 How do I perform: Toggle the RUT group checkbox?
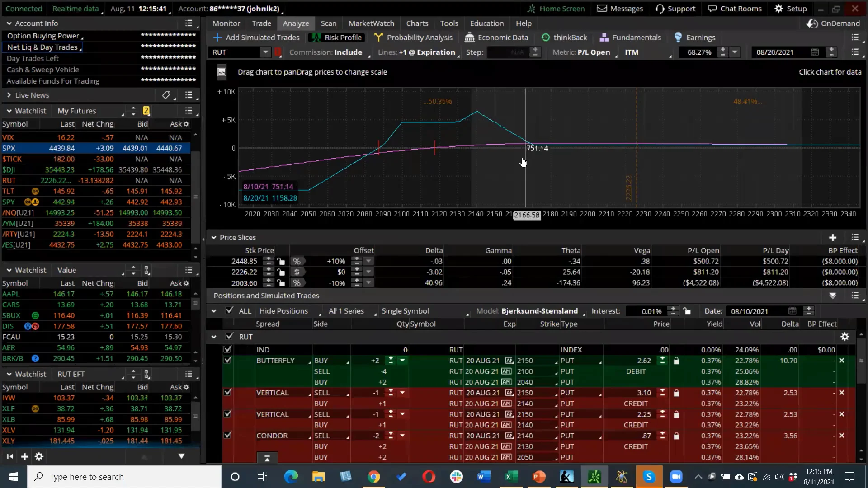point(230,337)
